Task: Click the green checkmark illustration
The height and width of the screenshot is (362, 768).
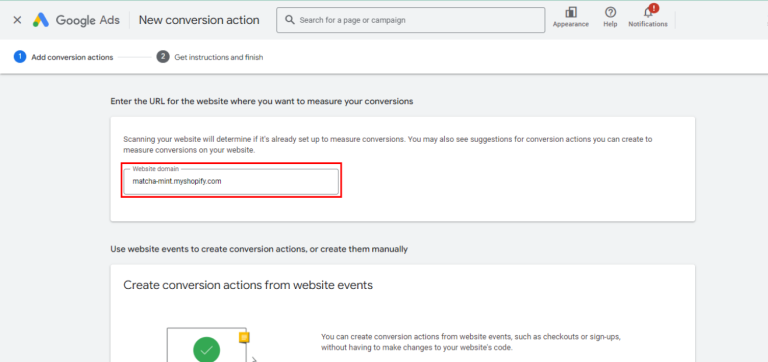Action: point(206,349)
